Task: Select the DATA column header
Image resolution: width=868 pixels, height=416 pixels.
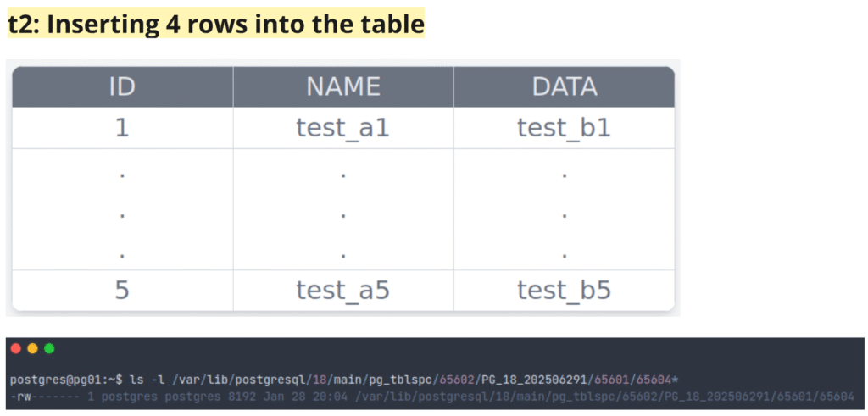Action: 565,86
